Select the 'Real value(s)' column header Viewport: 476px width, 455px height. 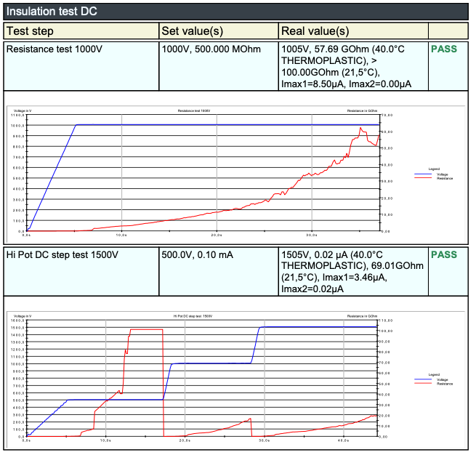pos(315,31)
